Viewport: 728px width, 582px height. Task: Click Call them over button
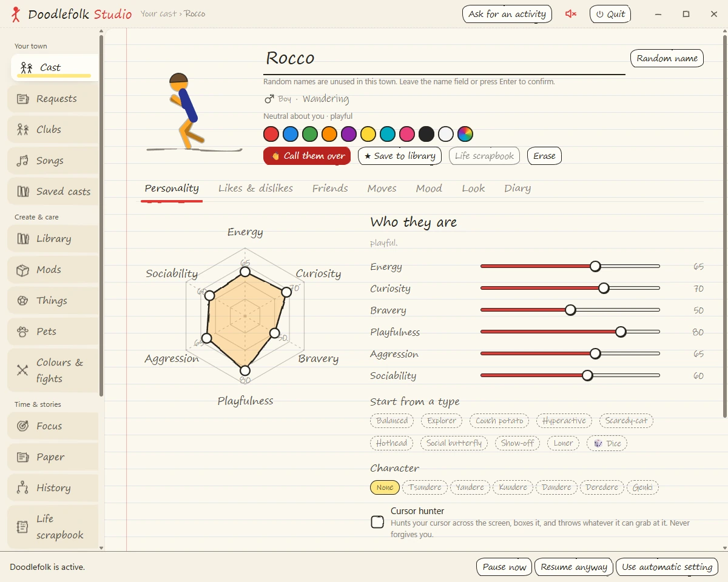click(307, 156)
